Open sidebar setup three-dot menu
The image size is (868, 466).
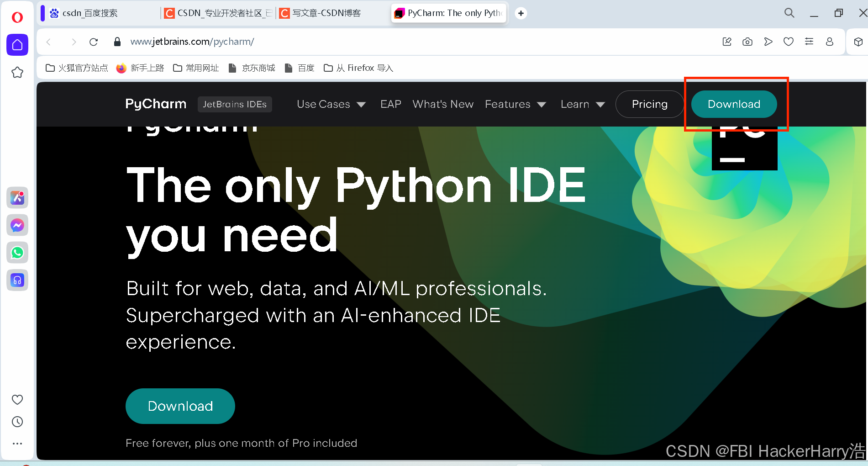tap(17, 444)
